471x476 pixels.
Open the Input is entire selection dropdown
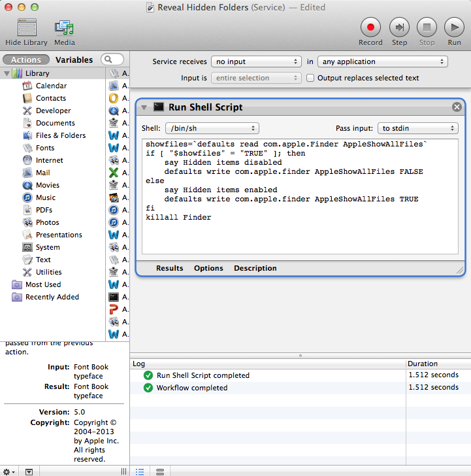coord(256,78)
